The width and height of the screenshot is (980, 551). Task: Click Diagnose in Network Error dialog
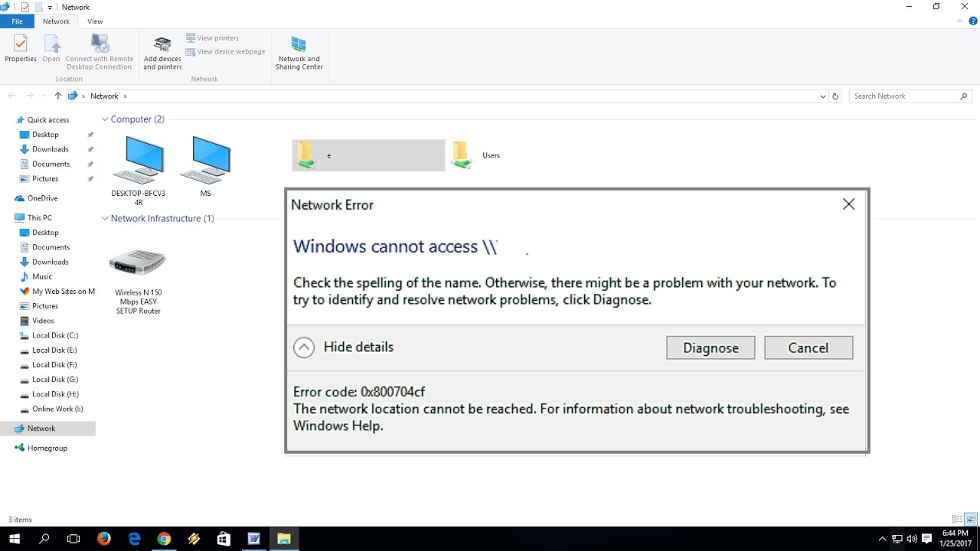point(710,347)
